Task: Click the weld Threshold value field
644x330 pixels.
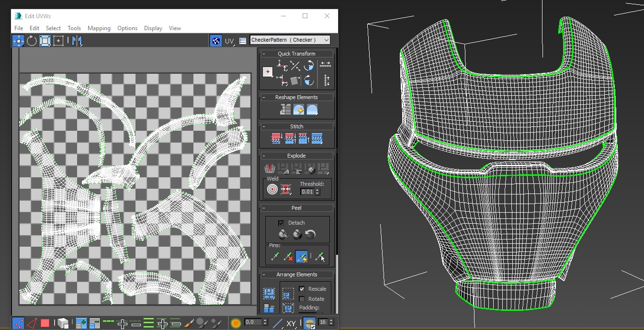Action: click(307, 192)
